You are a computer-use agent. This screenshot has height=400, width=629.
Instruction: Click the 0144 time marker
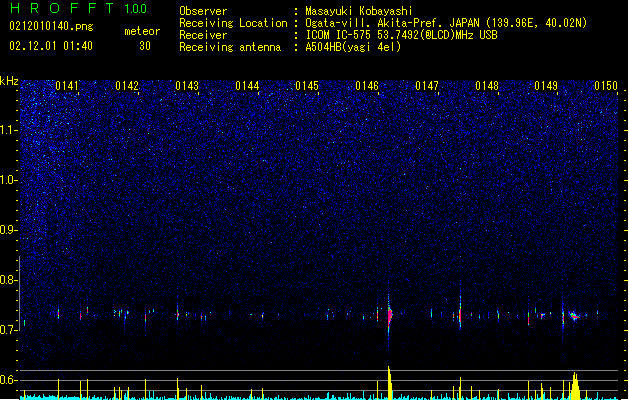[247, 86]
